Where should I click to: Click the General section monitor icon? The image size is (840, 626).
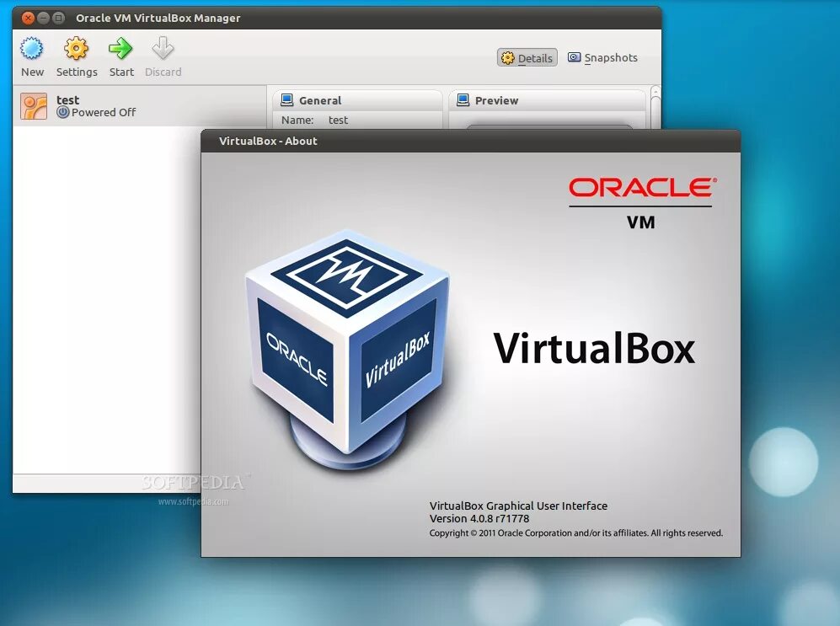(287, 100)
